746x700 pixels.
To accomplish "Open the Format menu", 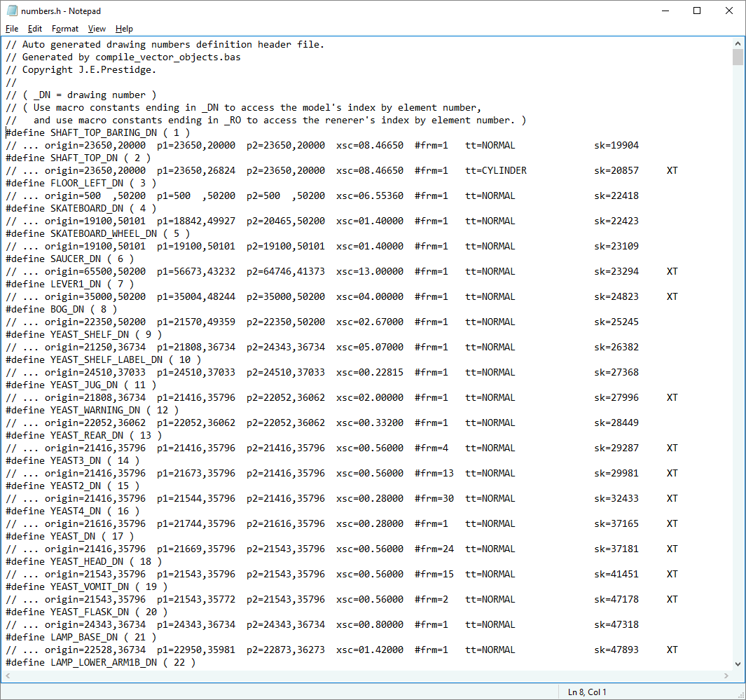I will click(65, 29).
